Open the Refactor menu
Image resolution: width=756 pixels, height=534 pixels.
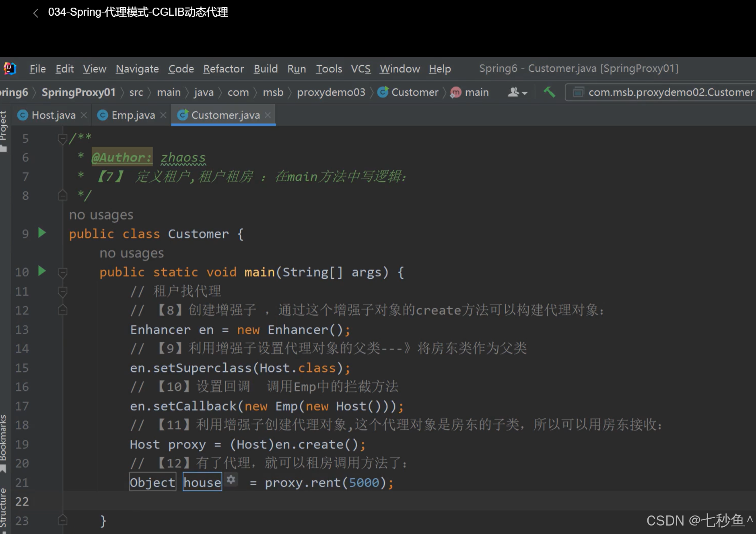[x=224, y=68]
